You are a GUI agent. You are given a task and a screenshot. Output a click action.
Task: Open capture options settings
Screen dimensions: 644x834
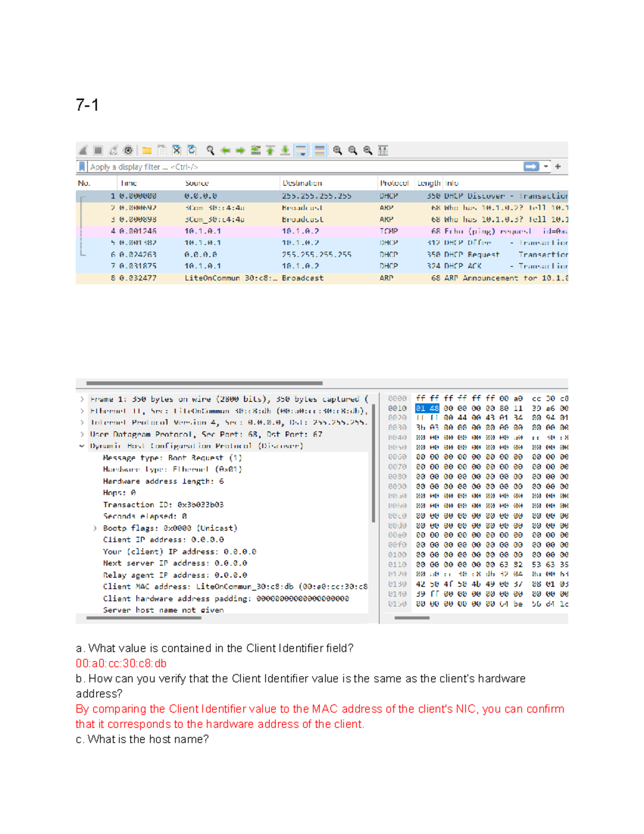pyautogui.click(x=128, y=150)
